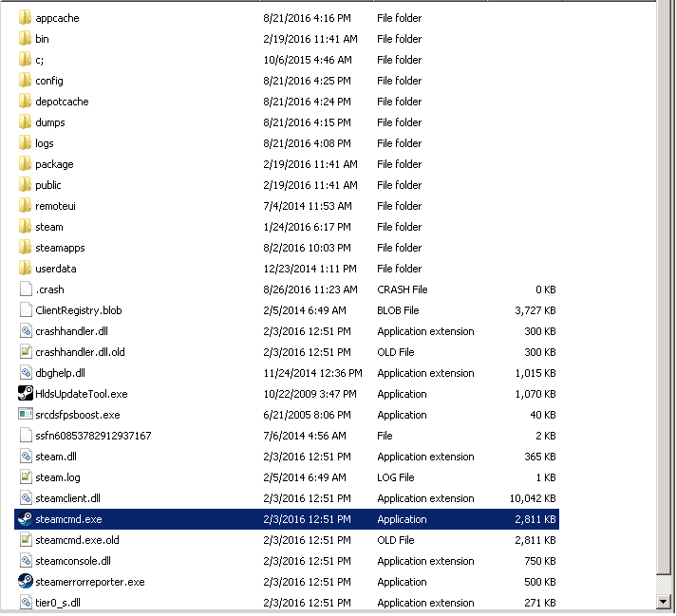676x616 pixels.
Task: Click the steamcmd.exe Steam icon
Action: (x=25, y=519)
